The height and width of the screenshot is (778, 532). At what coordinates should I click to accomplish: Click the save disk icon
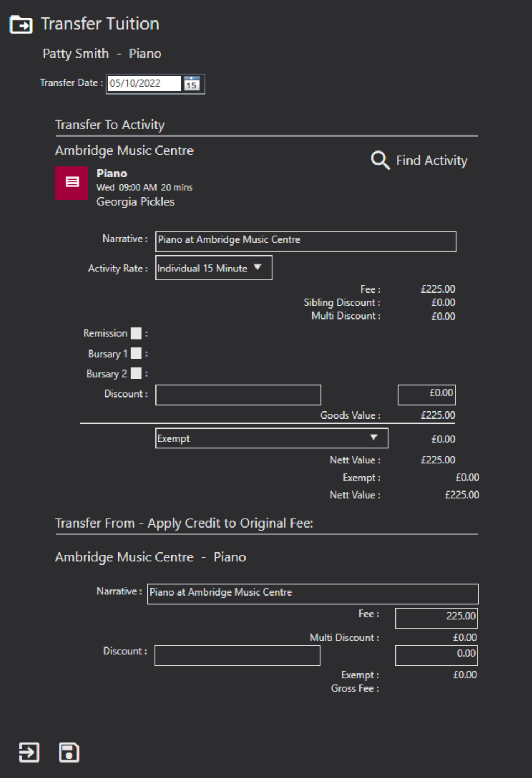pos(69,752)
